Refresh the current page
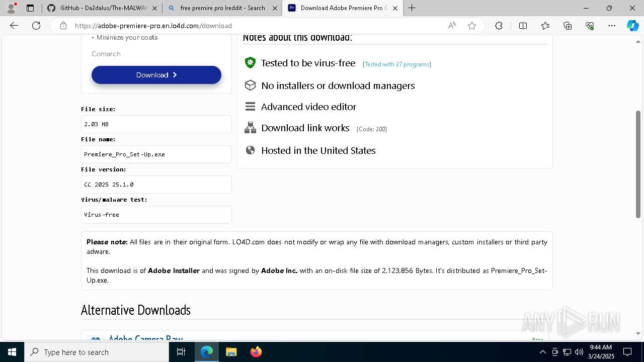644x362 pixels. click(x=36, y=26)
